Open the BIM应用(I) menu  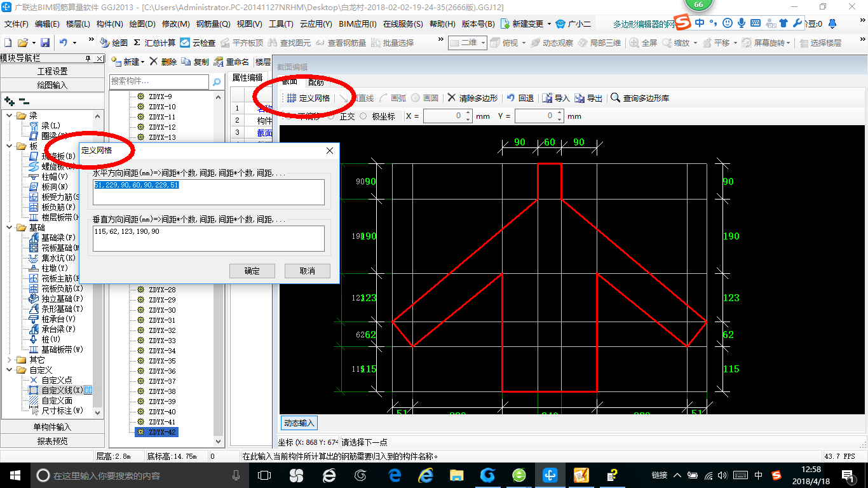[358, 24]
